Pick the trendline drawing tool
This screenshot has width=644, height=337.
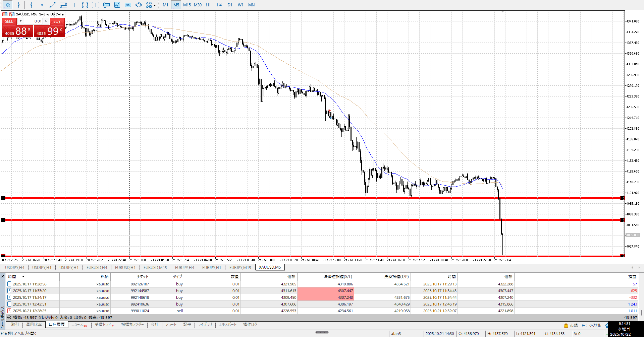[53, 5]
